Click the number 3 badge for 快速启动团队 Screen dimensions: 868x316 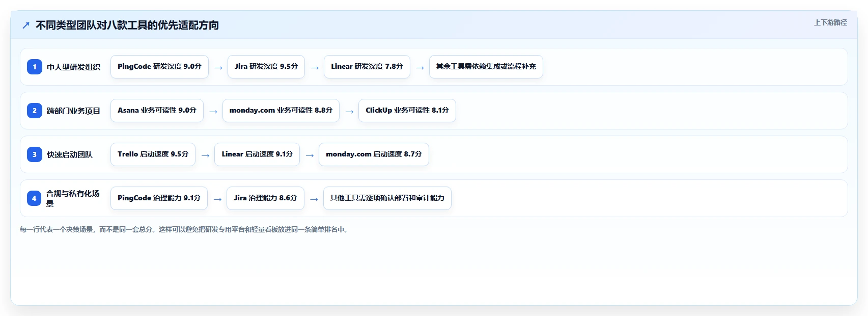point(35,154)
